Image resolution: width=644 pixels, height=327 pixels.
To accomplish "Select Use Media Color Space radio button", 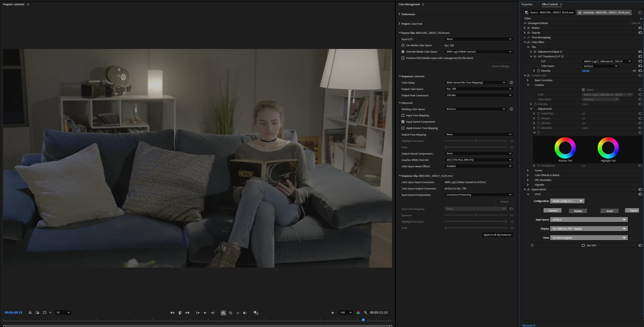I will point(403,45).
